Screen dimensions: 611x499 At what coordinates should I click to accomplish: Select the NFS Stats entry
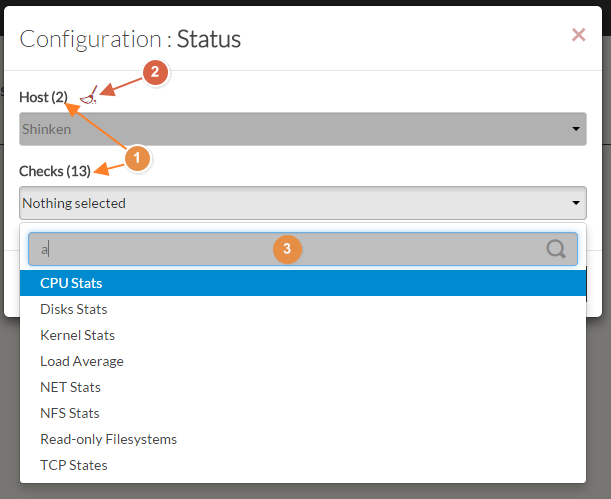coord(69,413)
